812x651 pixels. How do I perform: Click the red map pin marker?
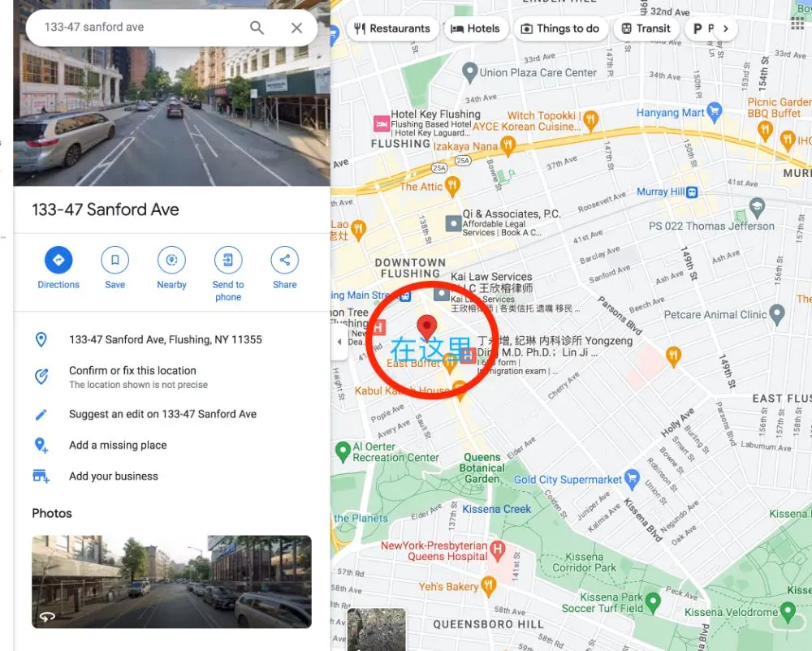tap(427, 326)
